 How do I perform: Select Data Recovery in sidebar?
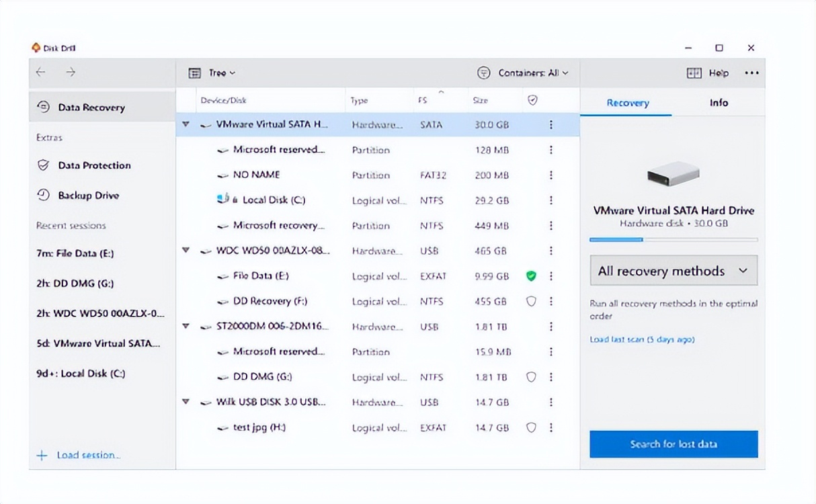[x=102, y=107]
